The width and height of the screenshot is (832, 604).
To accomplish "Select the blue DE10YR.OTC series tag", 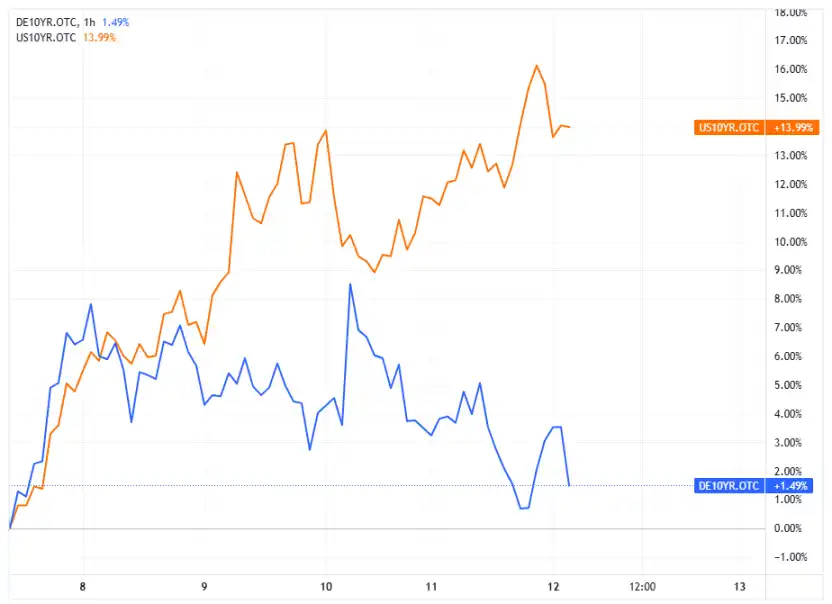I will [727, 486].
